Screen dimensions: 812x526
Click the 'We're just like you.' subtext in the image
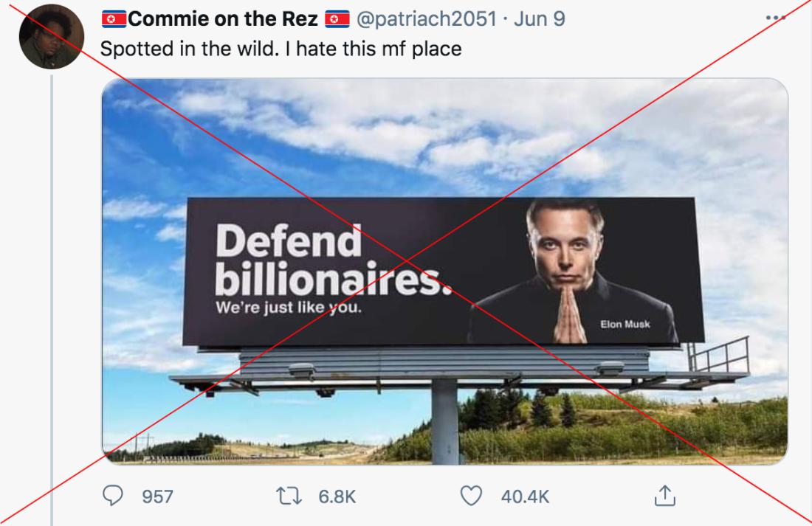point(289,307)
